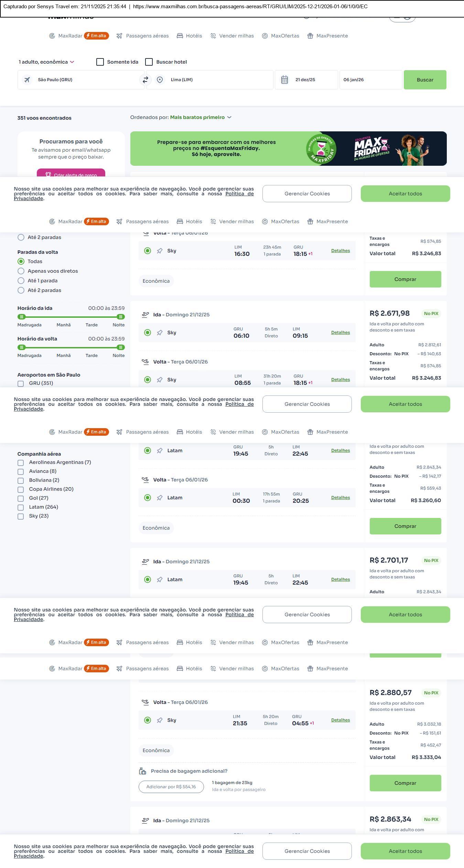
Task: Enable the Somente ida checkbox
Action: click(100, 62)
